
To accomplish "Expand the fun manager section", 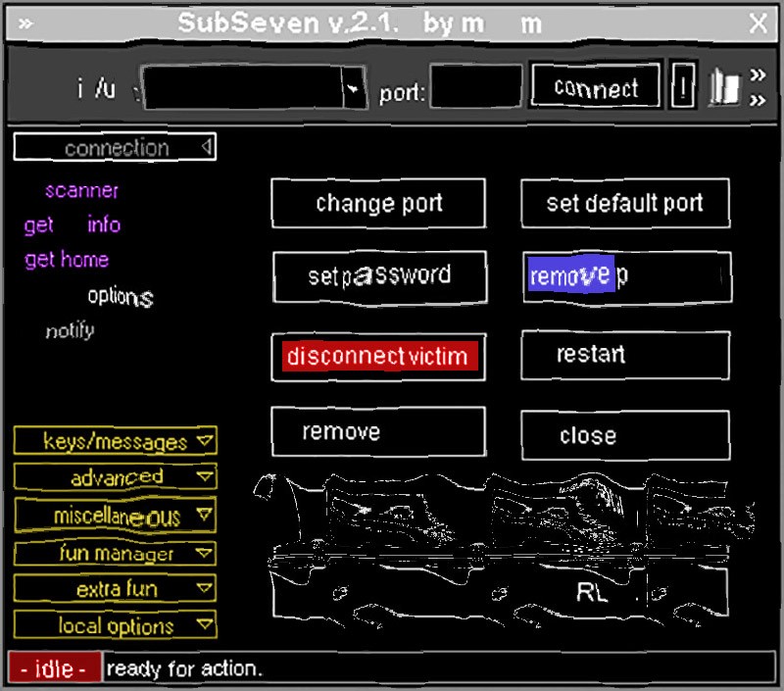I will click(x=115, y=553).
